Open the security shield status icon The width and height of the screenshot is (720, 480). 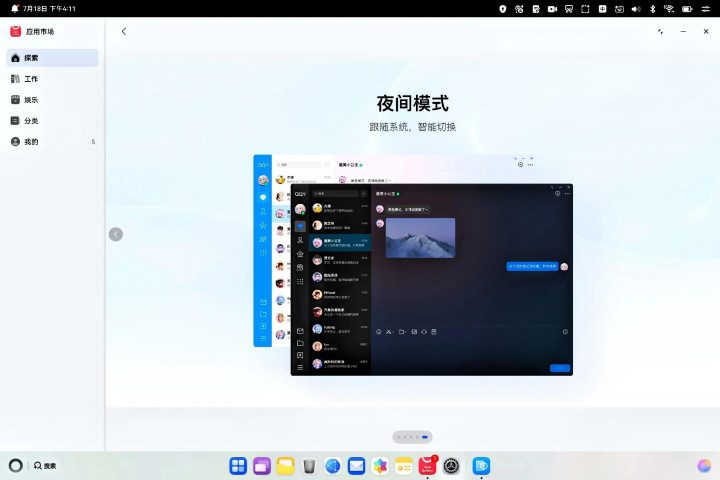(x=502, y=9)
